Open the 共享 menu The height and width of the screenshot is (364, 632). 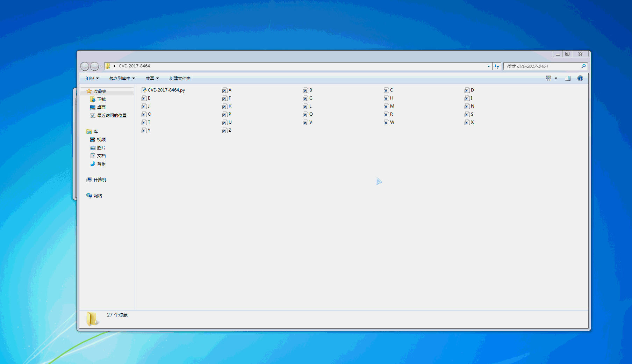click(152, 78)
